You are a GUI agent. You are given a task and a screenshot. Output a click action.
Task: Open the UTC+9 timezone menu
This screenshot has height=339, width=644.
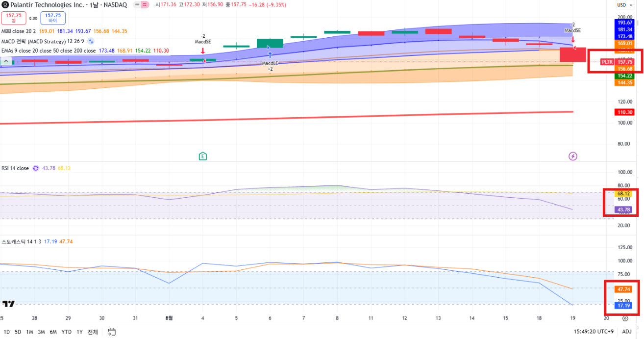point(606,332)
